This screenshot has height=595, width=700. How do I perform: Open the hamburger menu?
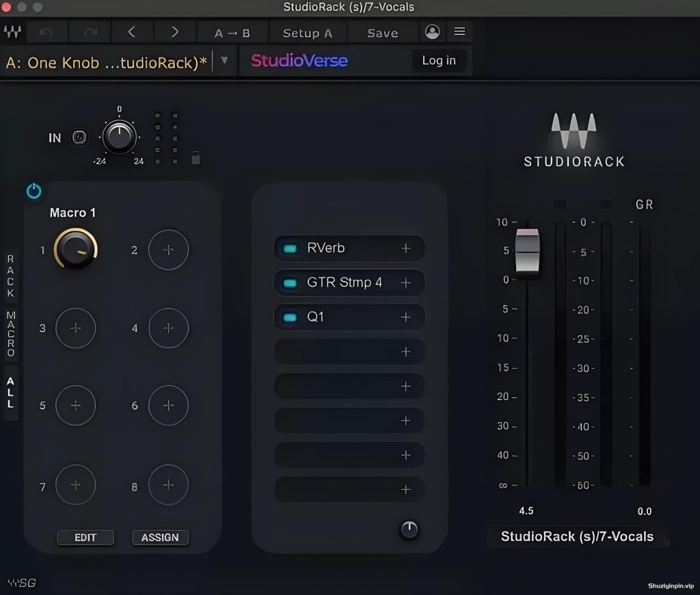460,31
